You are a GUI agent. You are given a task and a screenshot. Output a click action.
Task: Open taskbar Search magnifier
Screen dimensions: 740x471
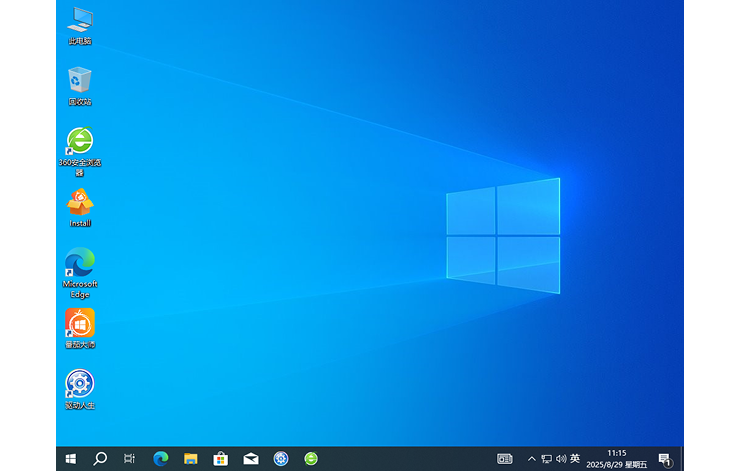tap(100, 459)
